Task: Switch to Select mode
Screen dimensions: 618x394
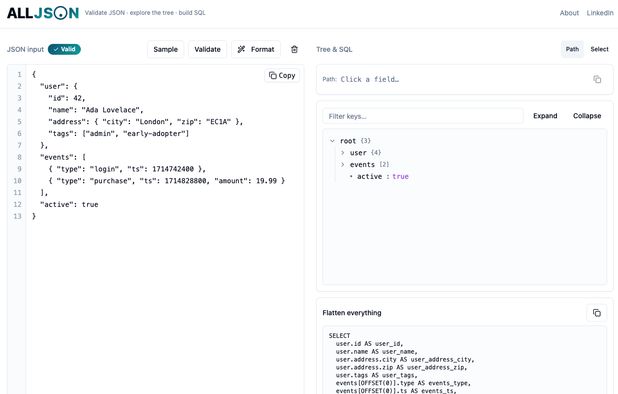Action: tap(599, 49)
